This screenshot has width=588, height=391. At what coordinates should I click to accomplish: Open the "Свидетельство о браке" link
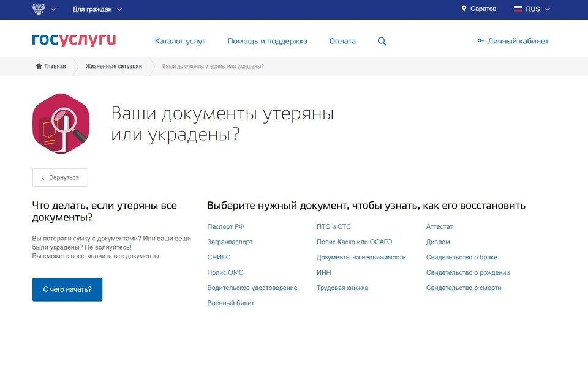461,257
